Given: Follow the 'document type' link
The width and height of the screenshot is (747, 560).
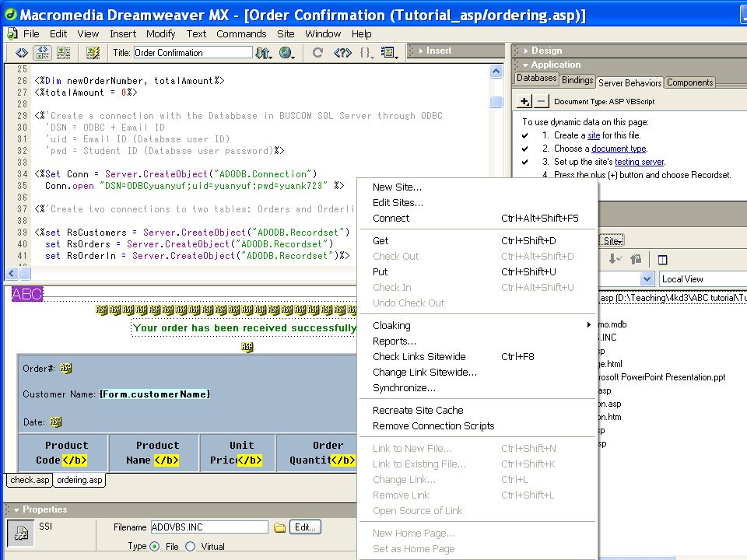Looking at the screenshot, I should click(x=619, y=149).
